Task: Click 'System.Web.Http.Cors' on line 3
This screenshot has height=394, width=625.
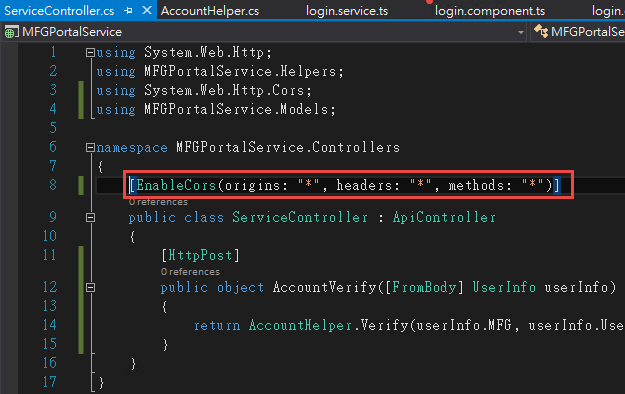Action: tap(224, 90)
